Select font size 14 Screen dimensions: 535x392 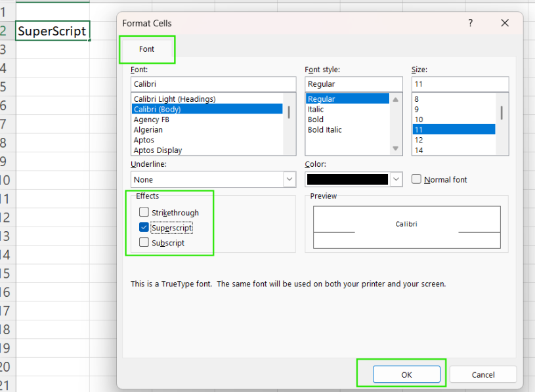[419, 150]
